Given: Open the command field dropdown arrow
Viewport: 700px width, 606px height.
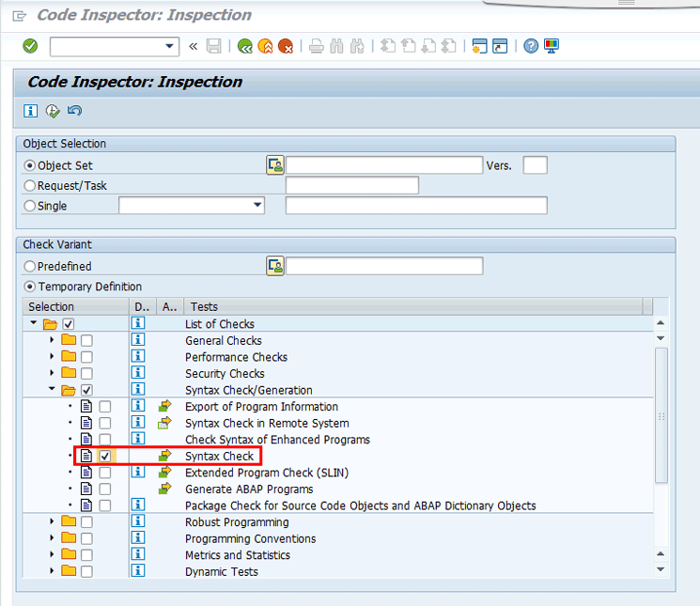Looking at the screenshot, I should click(170, 46).
